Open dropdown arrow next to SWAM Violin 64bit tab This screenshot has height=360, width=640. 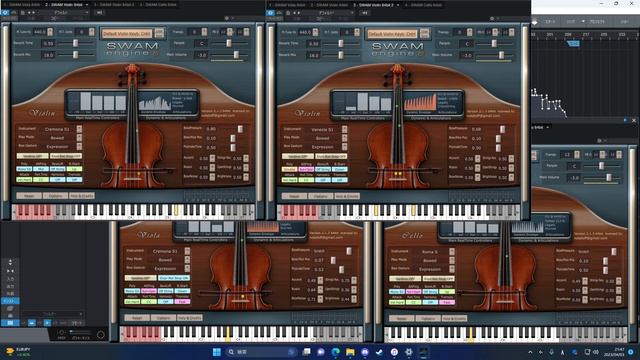87,5
